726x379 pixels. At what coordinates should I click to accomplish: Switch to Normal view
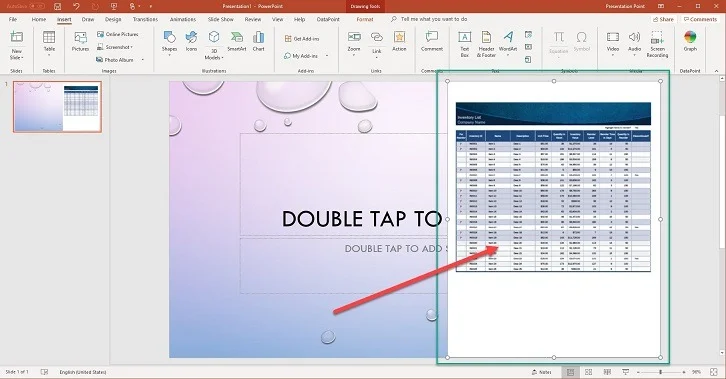click(570, 372)
